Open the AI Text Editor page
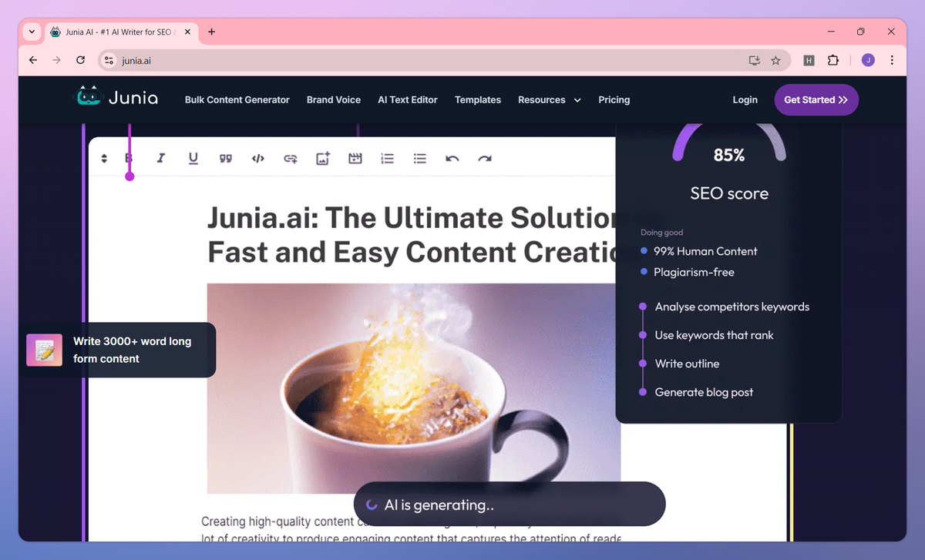Screen dimensions: 925x560 408,99
